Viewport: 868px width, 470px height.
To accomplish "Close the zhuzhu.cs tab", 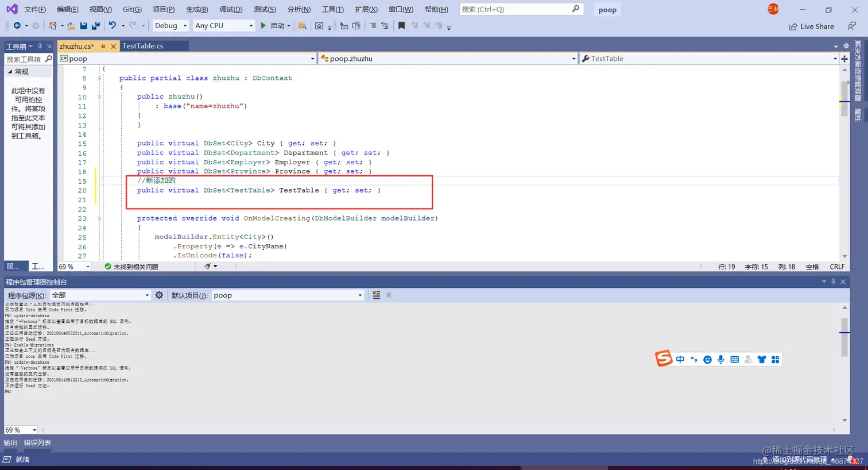I will pos(113,46).
